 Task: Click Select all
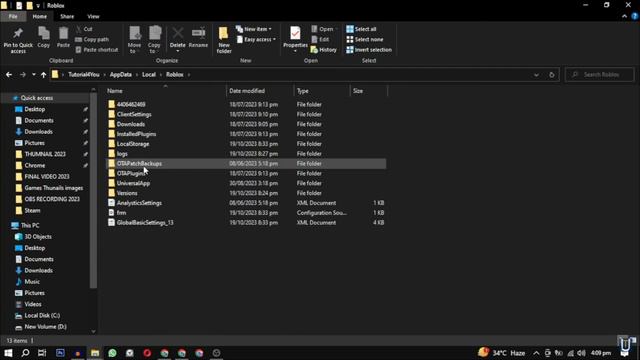[x=361, y=29]
